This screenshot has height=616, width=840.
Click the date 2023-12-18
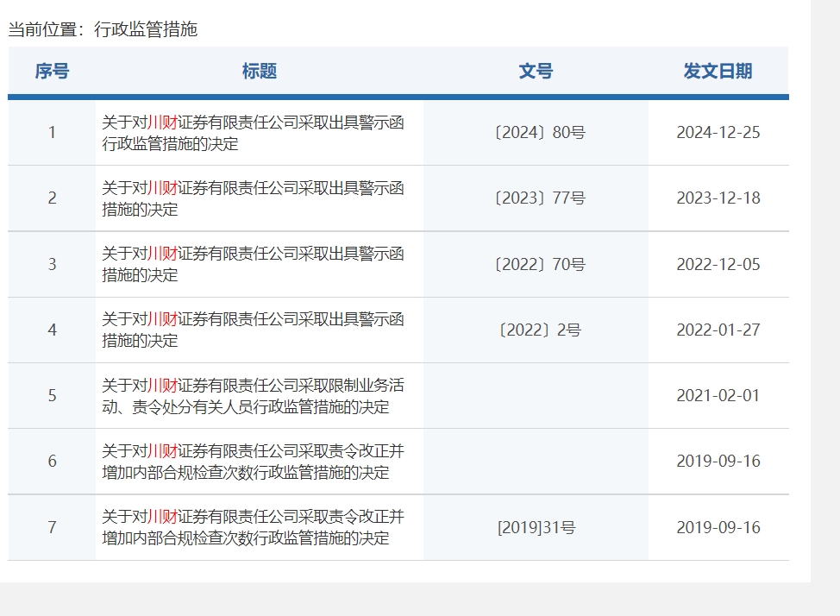click(718, 198)
